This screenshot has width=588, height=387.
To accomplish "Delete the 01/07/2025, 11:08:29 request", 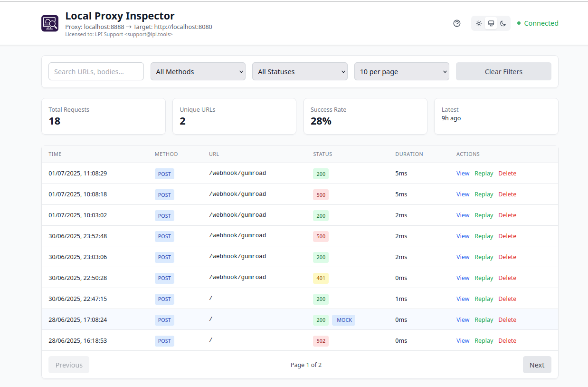I will coord(507,174).
